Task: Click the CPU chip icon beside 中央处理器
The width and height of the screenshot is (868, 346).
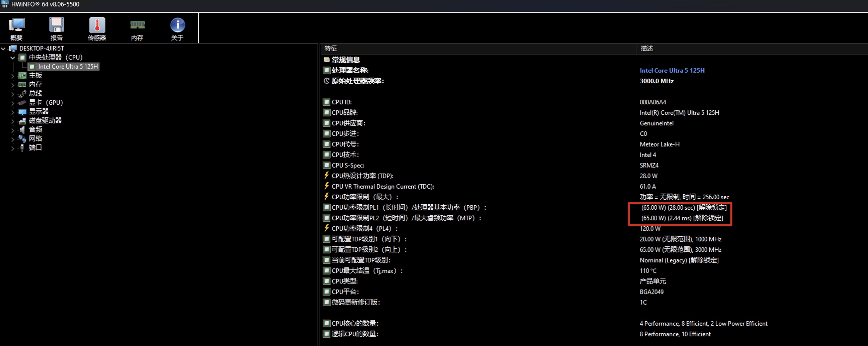Action: (22, 57)
